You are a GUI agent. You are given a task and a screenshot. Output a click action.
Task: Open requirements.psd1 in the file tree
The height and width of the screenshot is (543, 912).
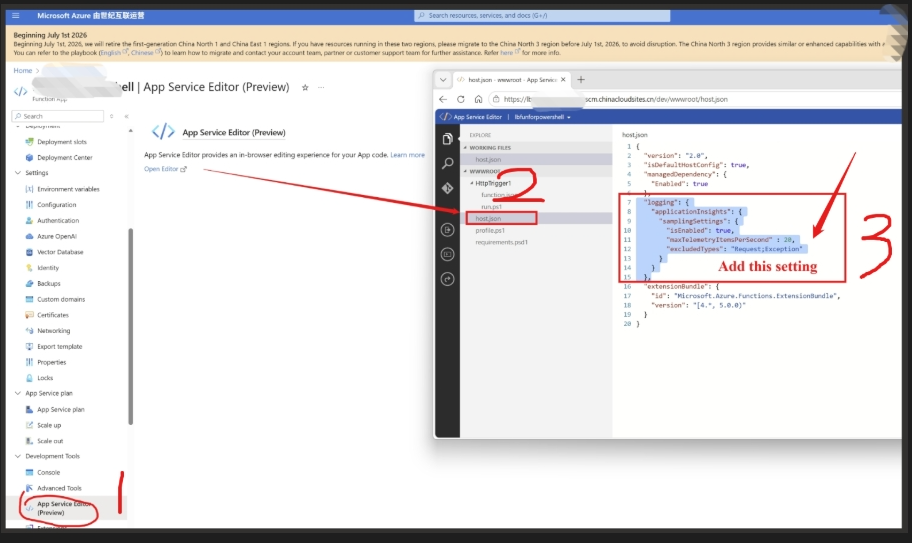click(501, 242)
